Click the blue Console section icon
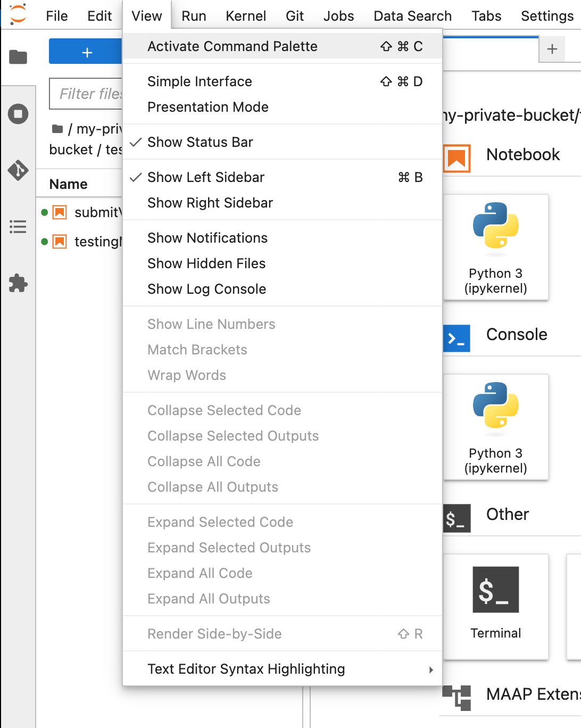The height and width of the screenshot is (728, 581). pos(456,338)
